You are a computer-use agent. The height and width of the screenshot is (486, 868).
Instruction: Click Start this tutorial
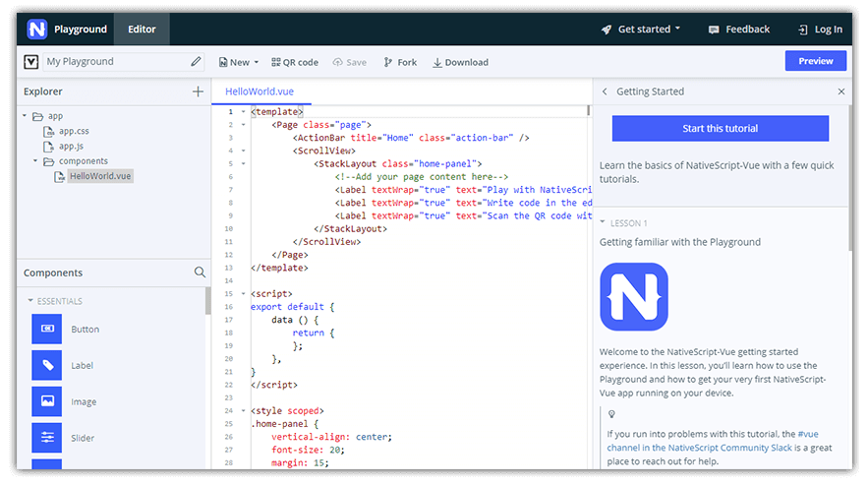pos(721,129)
